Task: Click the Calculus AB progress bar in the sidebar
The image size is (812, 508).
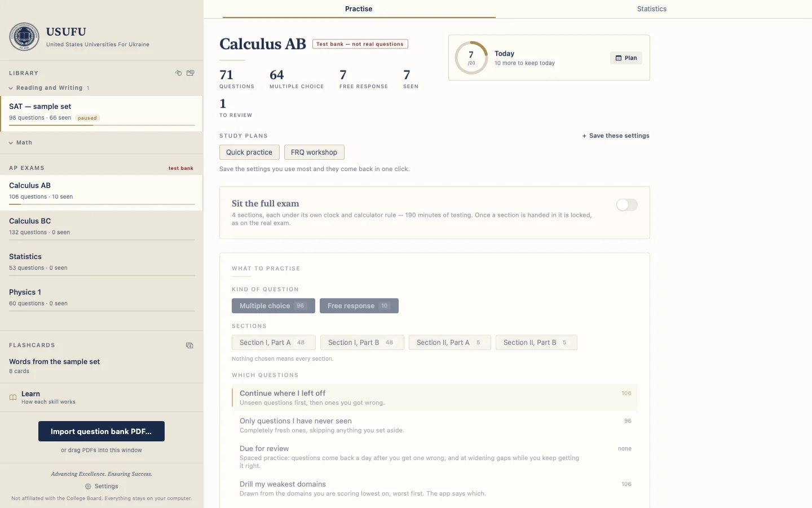Action: (x=102, y=204)
